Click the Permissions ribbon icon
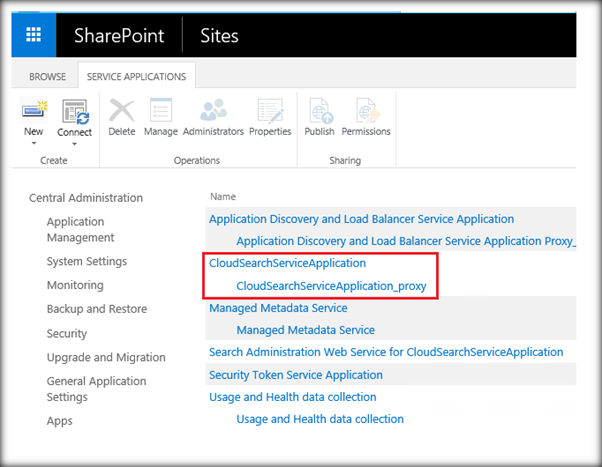Screen dimensions: 602x467 pyautogui.click(x=366, y=111)
